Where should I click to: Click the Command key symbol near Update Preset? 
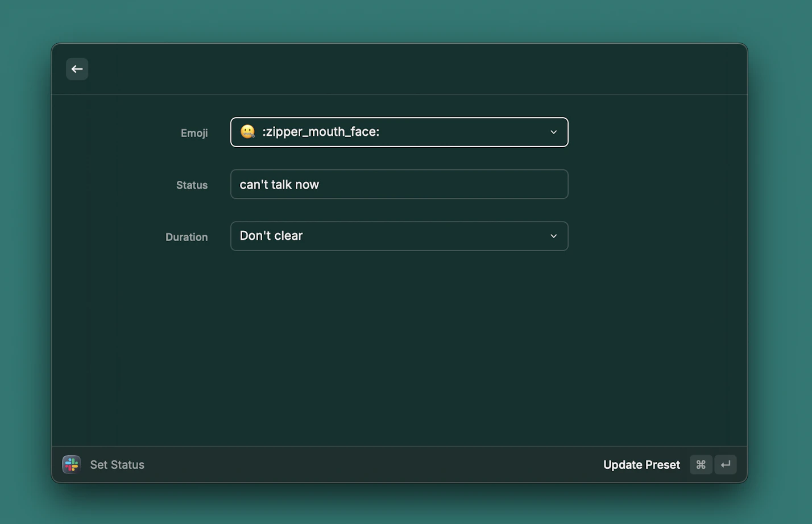click(701, 464)
